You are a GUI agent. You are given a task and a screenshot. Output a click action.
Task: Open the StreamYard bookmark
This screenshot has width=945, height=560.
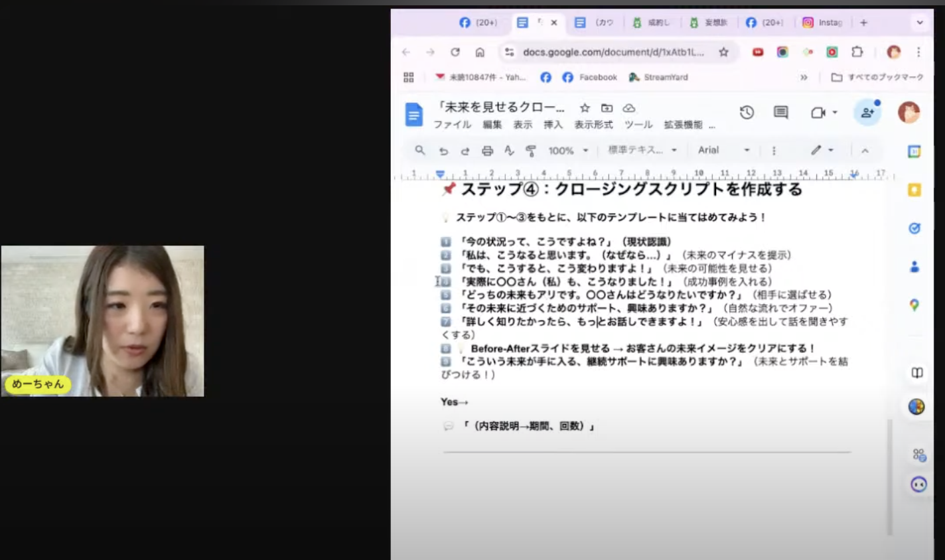(x=658, y=77)
